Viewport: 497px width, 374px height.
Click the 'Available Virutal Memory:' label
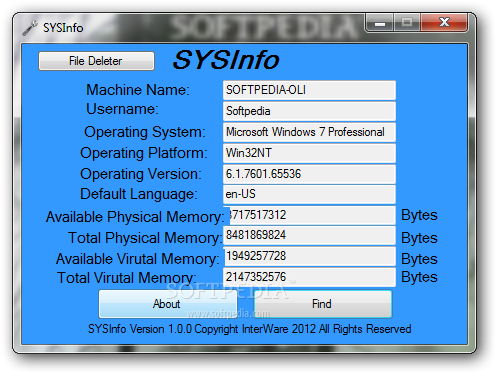pos(137,259)
